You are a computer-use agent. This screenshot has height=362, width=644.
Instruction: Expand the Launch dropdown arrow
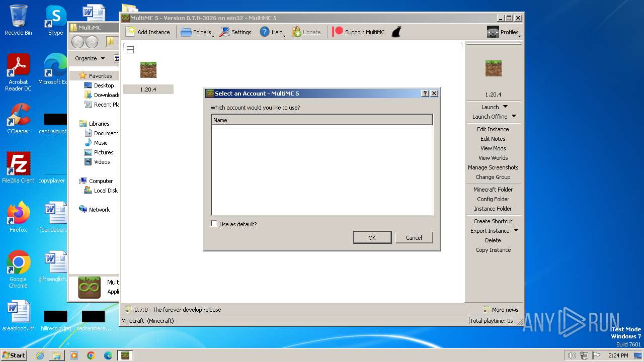click(x=506, y=107)
